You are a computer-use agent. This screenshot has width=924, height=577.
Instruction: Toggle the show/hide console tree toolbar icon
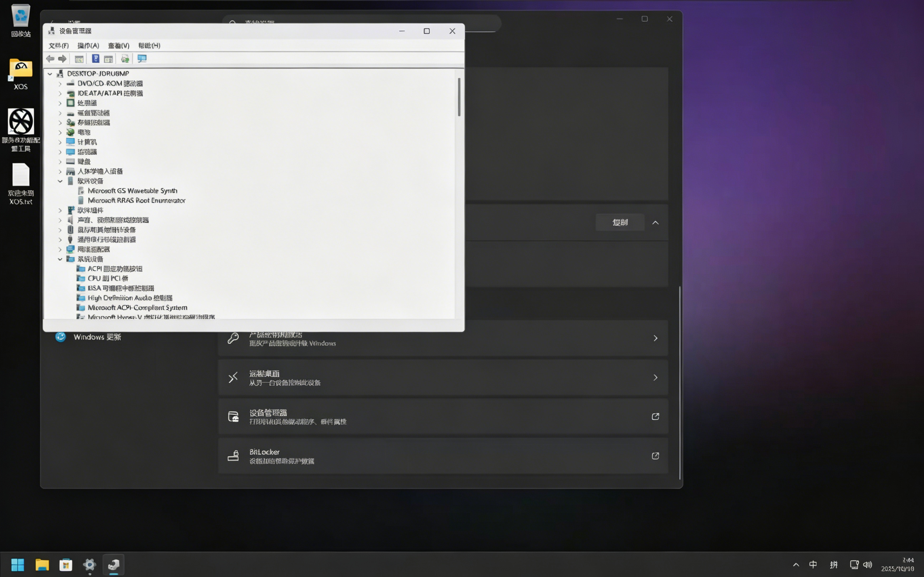79,59
